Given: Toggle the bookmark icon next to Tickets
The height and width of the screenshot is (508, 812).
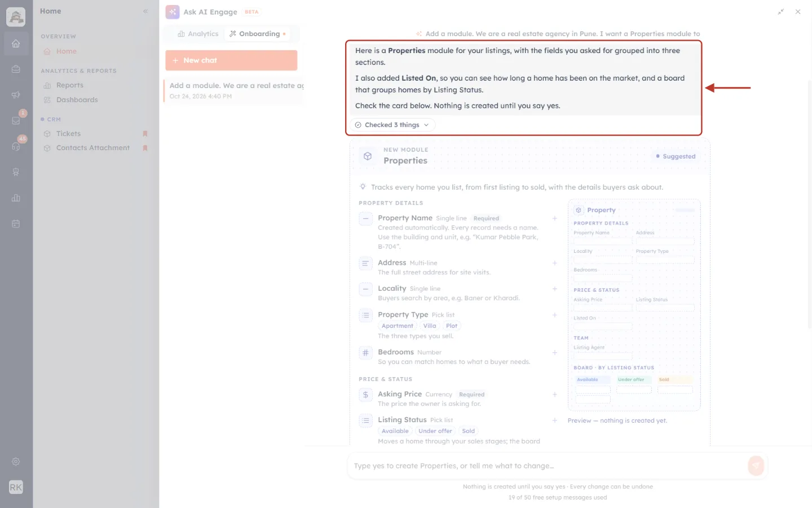Looking at the screenshot, I should (x=145, y=134).
